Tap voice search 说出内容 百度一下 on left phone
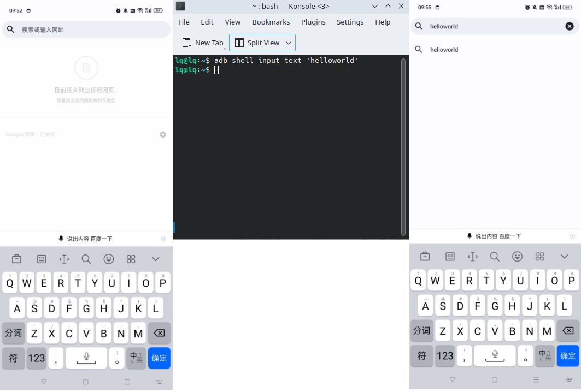The width and height of the screenshot is (581, 392). pyautogui.click(x=86, y=239)
